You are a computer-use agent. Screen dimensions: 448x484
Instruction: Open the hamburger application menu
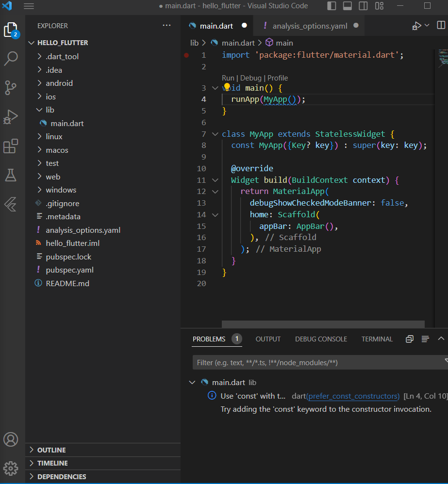[29, 6]
